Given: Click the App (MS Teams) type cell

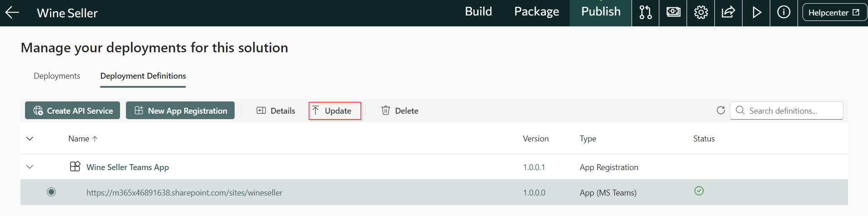Looking at the screenshot, I should (608, 193).
